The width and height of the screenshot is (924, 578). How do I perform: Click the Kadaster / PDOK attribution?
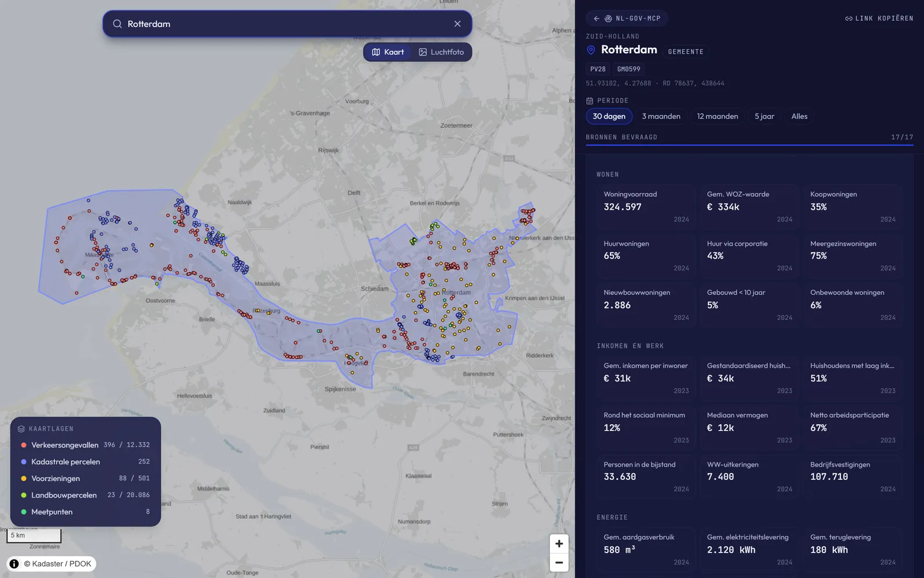[x=57, y=564]
